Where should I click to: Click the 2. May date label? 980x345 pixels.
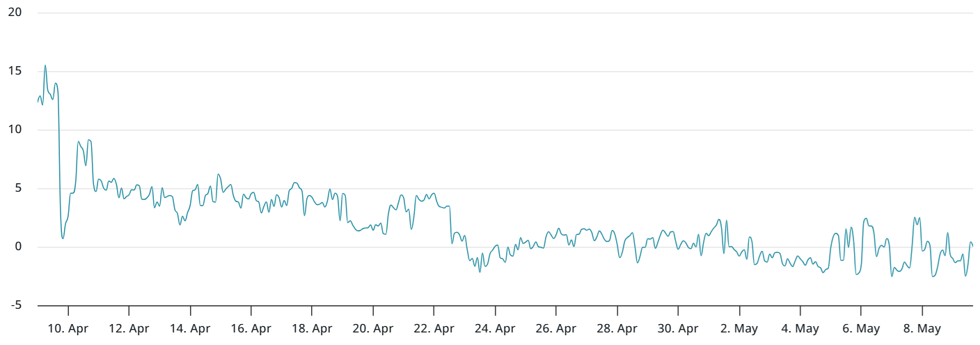point(739,328)
